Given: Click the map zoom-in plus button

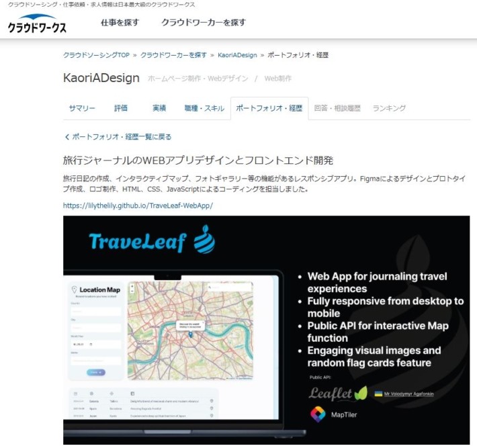Looking at the screenshot, I should tap(132, 286).
